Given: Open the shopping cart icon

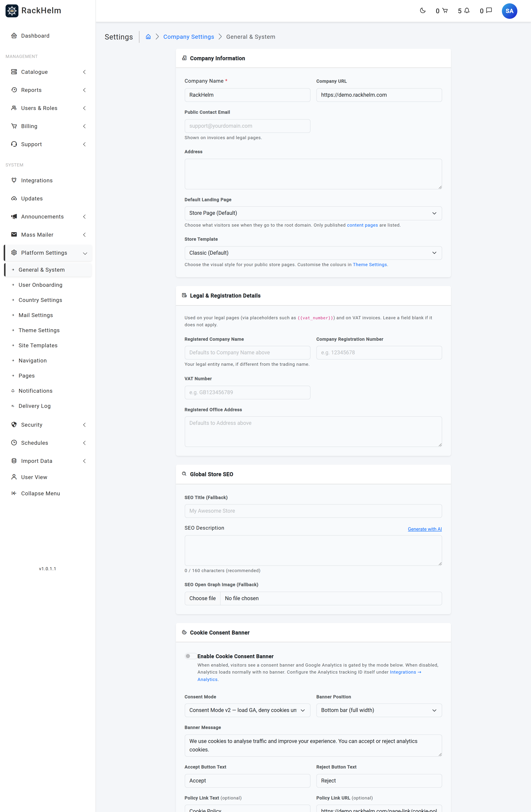Looking at the screenshot, I should (x=442, y=11).
